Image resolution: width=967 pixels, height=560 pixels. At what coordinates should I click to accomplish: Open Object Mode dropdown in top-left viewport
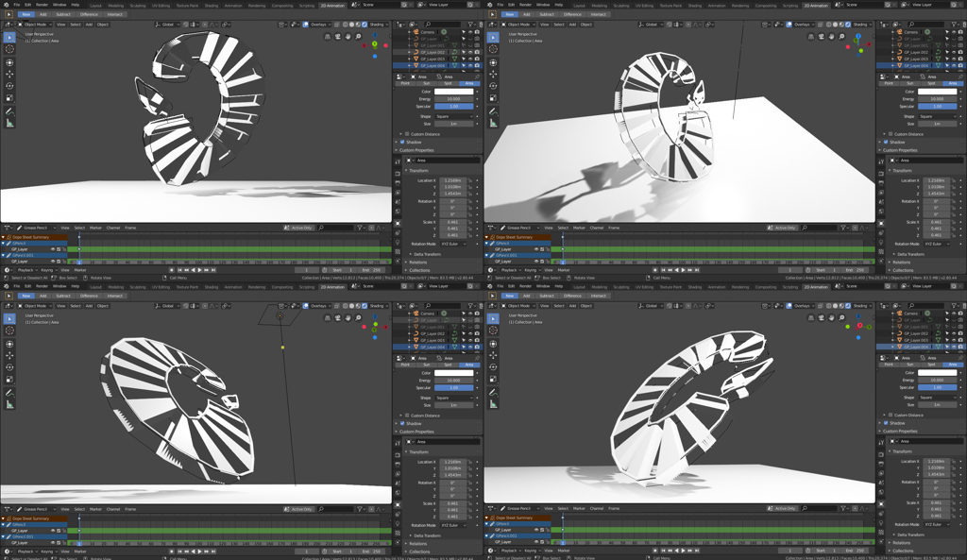(x=34, y=25)
